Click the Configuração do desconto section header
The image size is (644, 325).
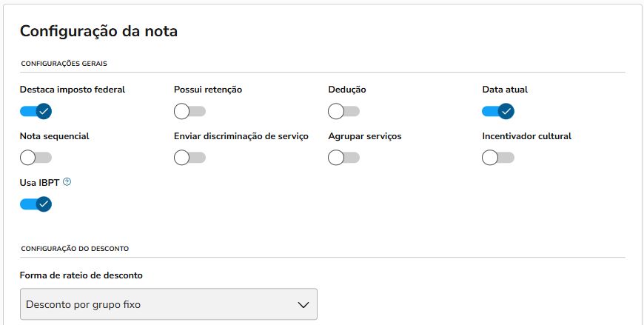point(74,249)
